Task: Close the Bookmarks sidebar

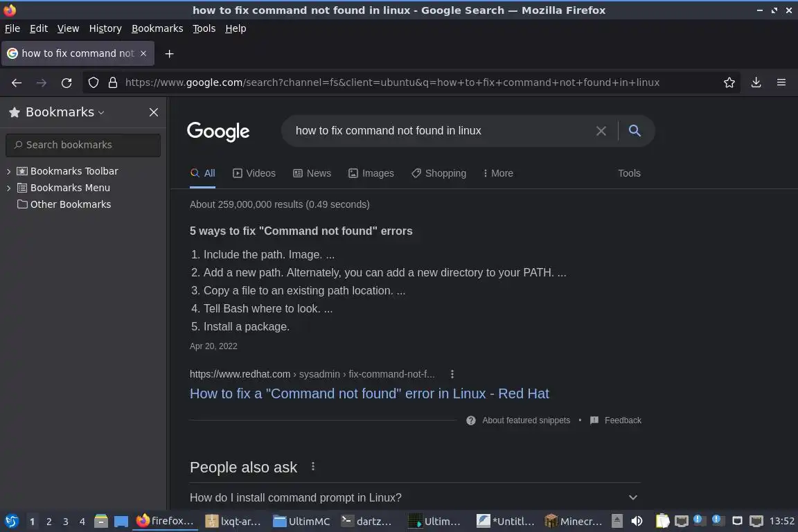Action: (154, 112)
